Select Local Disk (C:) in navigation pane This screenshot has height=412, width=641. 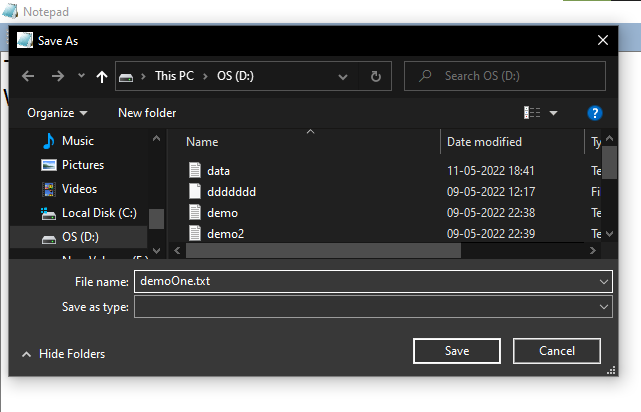pyautogui.click(x=99, y=213)
